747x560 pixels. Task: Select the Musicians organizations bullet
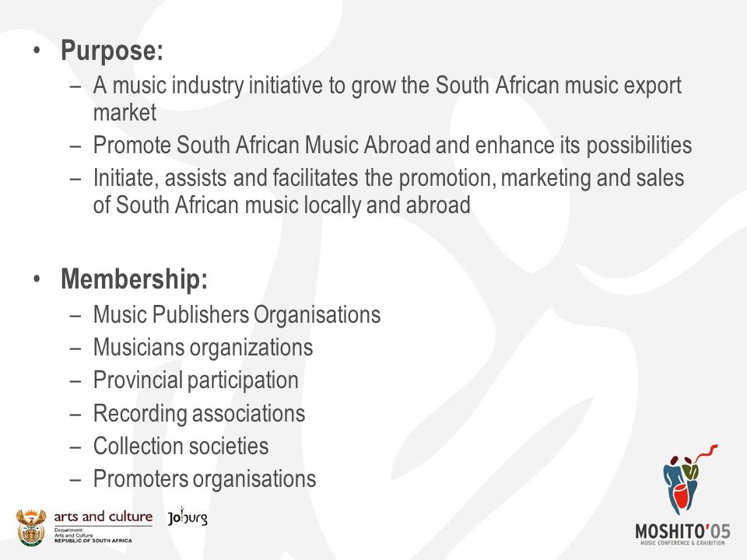click(203, 347)
